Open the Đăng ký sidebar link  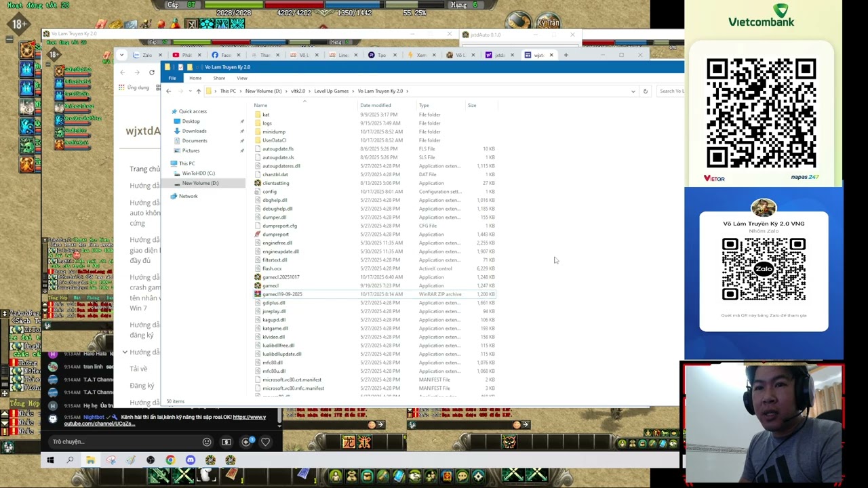point(142,386)
